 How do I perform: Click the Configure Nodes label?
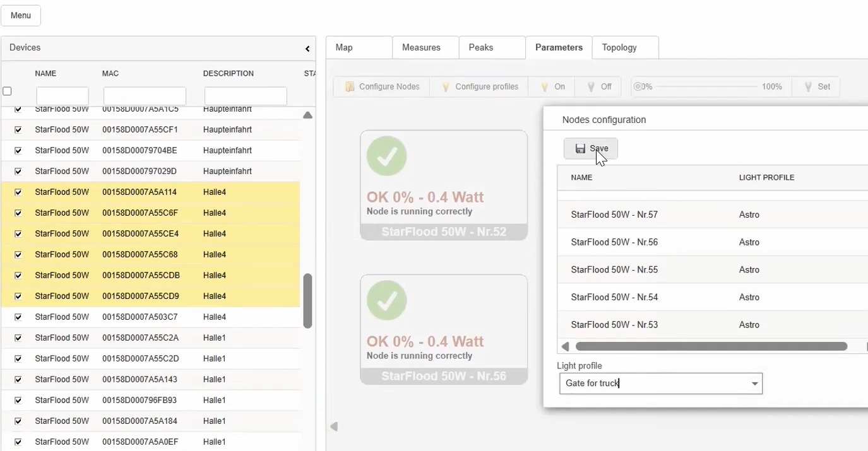point(389,86)
